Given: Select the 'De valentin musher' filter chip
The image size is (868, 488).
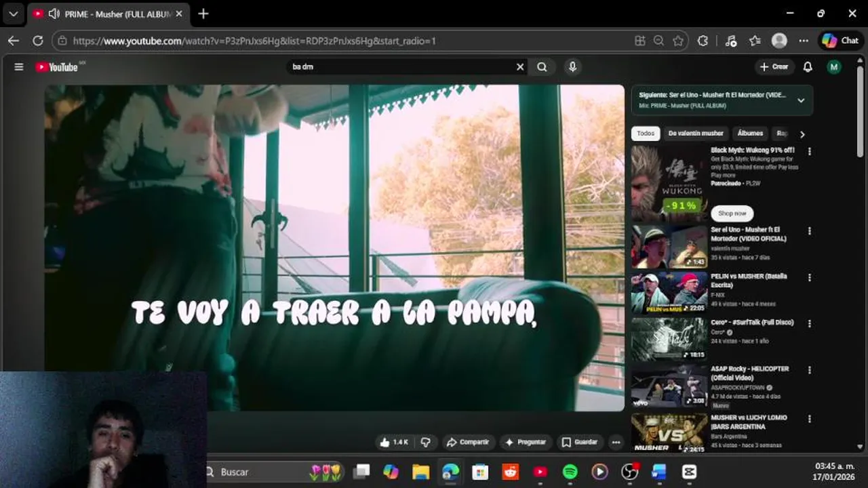Looking at the screenshot, I should point(696,134).
